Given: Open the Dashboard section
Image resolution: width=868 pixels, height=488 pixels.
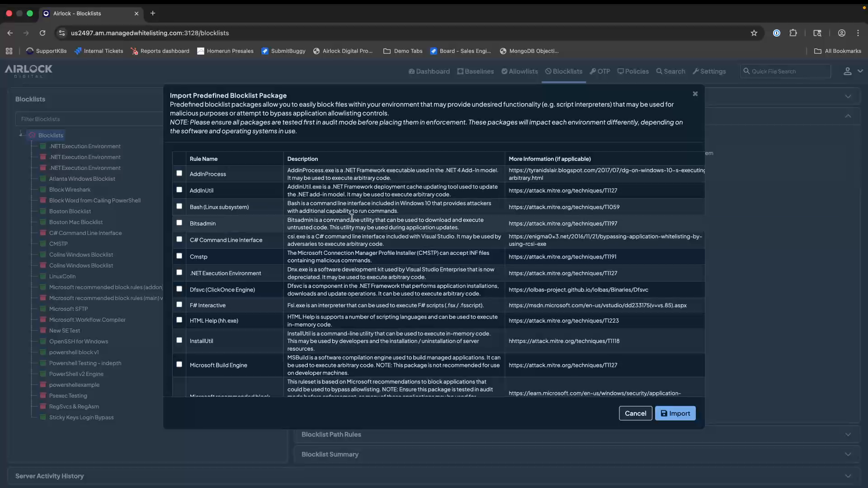Looking at the screenshot, I should click(x=429, y=71).
